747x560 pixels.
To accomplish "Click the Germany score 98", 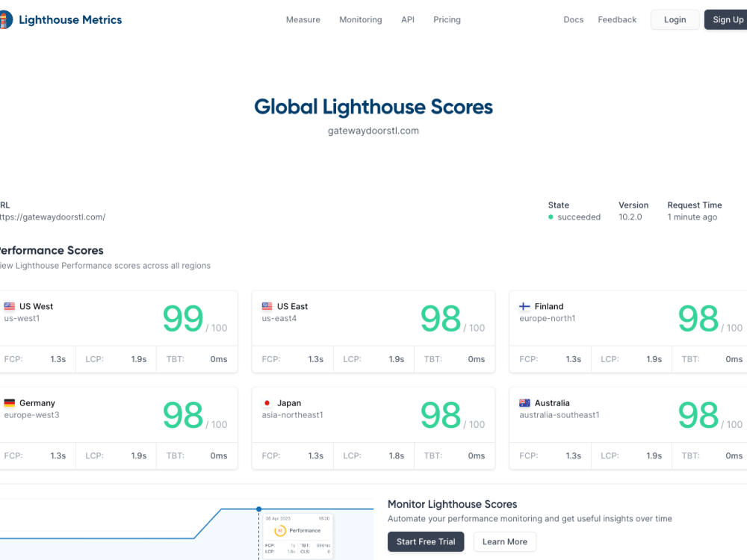I will point(183,414).
